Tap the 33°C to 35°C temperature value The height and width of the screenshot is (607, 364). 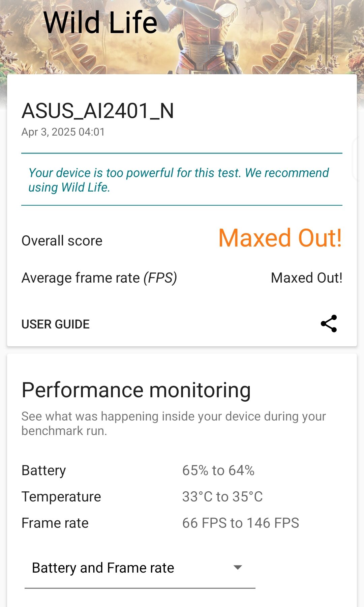click(222, 497)
